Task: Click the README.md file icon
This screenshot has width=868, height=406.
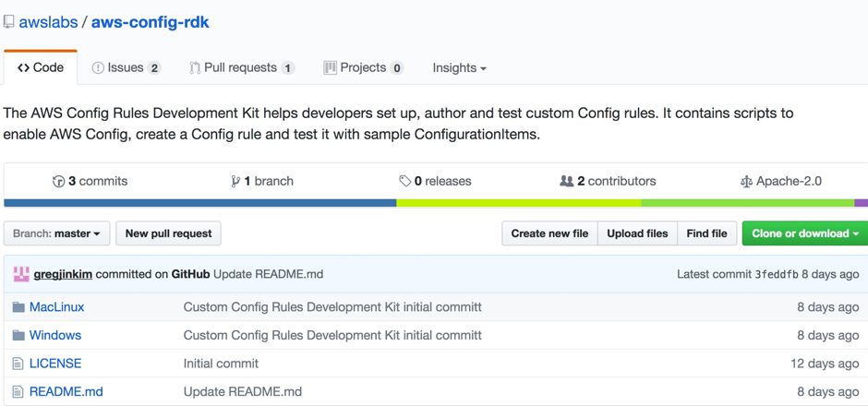Action: coord(18,392)
